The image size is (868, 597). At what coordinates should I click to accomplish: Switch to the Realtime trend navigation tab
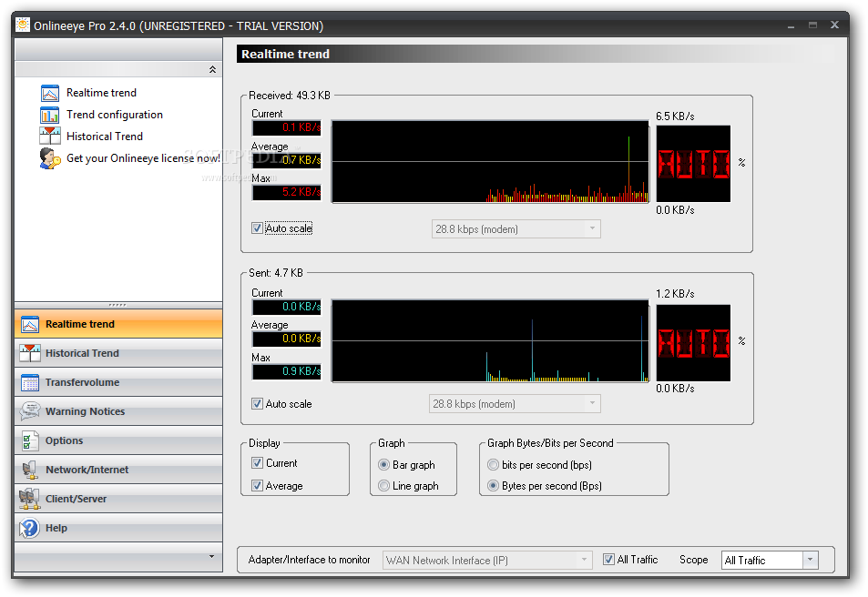[118, 324]
